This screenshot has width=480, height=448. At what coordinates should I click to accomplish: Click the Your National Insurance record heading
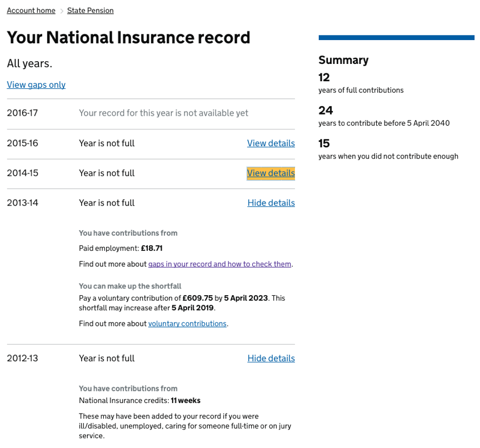[x=128, y=38]
